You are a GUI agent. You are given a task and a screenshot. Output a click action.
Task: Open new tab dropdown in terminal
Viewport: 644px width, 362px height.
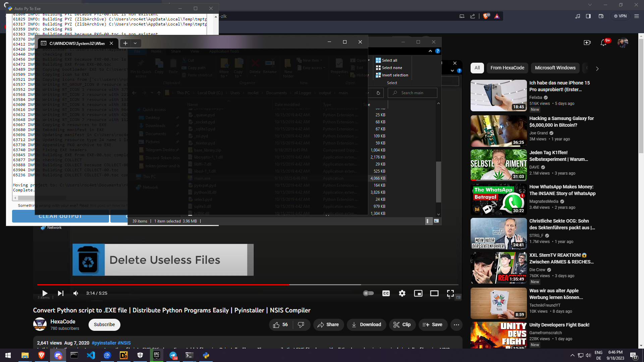click(135, 43)
